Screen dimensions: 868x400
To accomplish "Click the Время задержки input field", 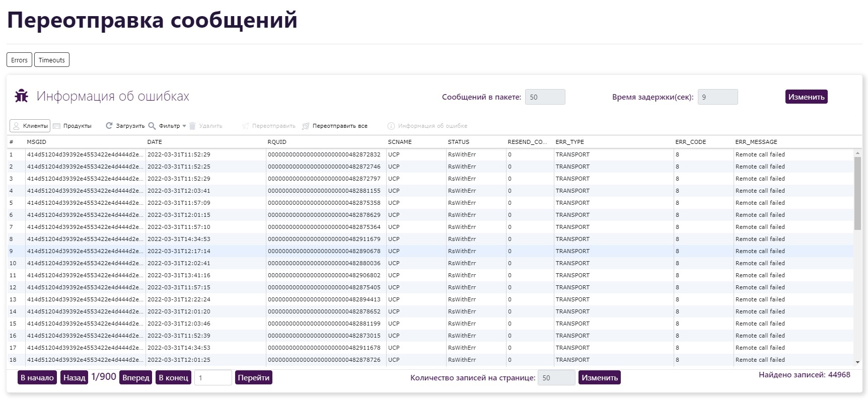I will click(x=717, y=97).
